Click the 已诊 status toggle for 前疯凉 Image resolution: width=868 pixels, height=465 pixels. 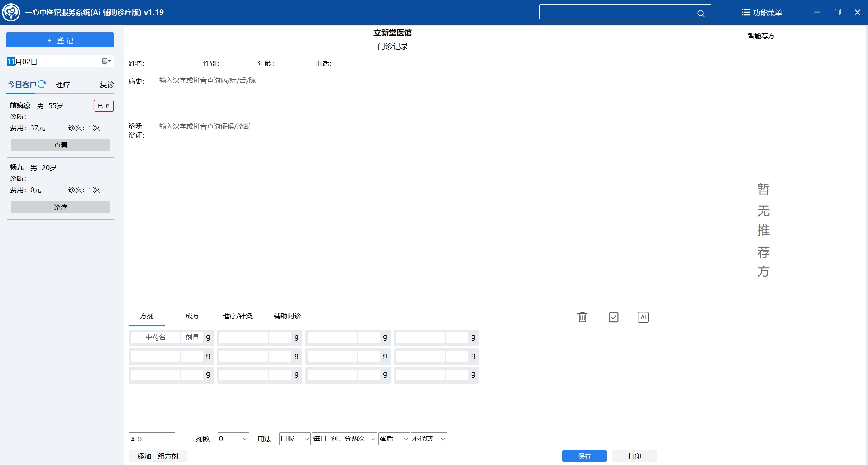click(103, 105)
